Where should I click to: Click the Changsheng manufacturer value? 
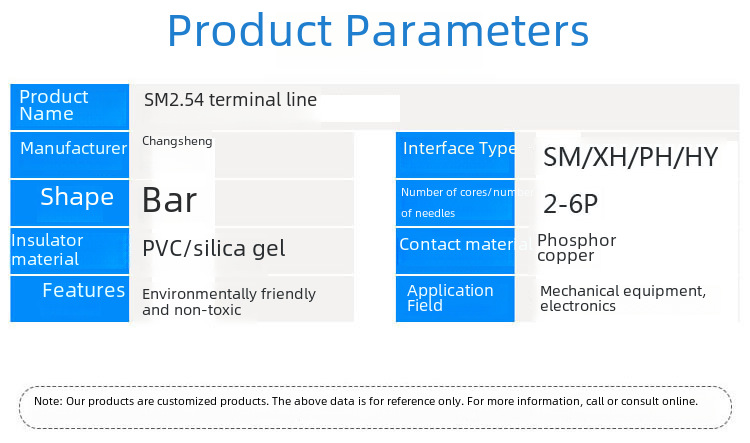pos(177,142)
